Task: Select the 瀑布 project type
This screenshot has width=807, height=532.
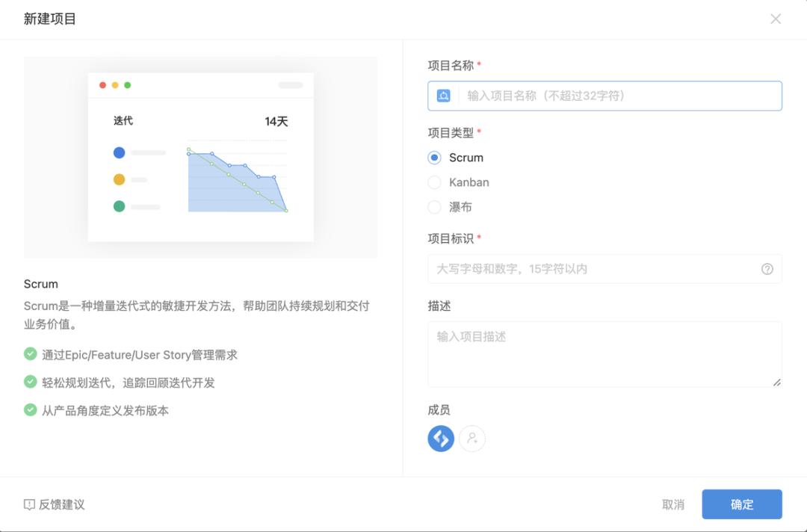Action: coord(434,207)
